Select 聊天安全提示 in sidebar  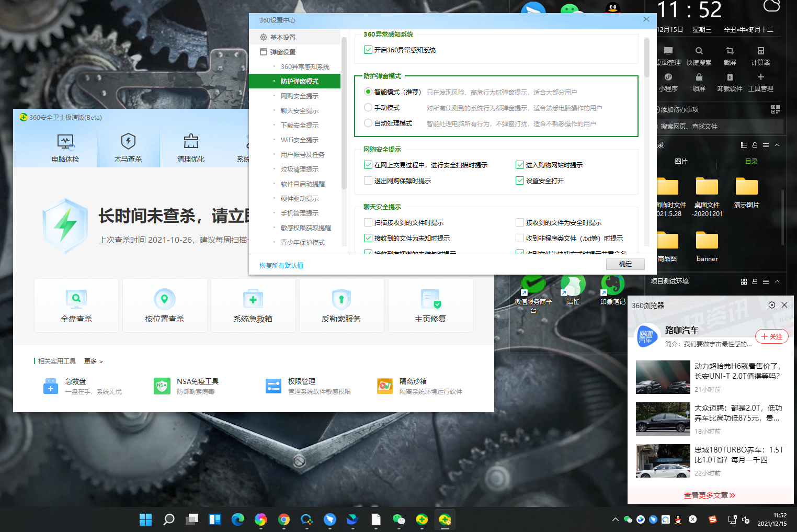pos(300,111)
